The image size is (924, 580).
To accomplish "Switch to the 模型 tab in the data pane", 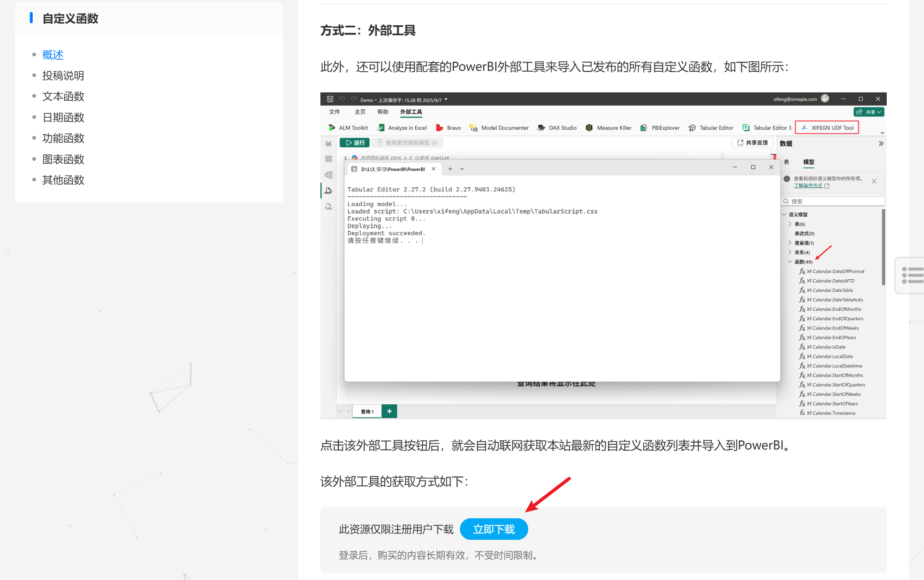I will (808, 162).
